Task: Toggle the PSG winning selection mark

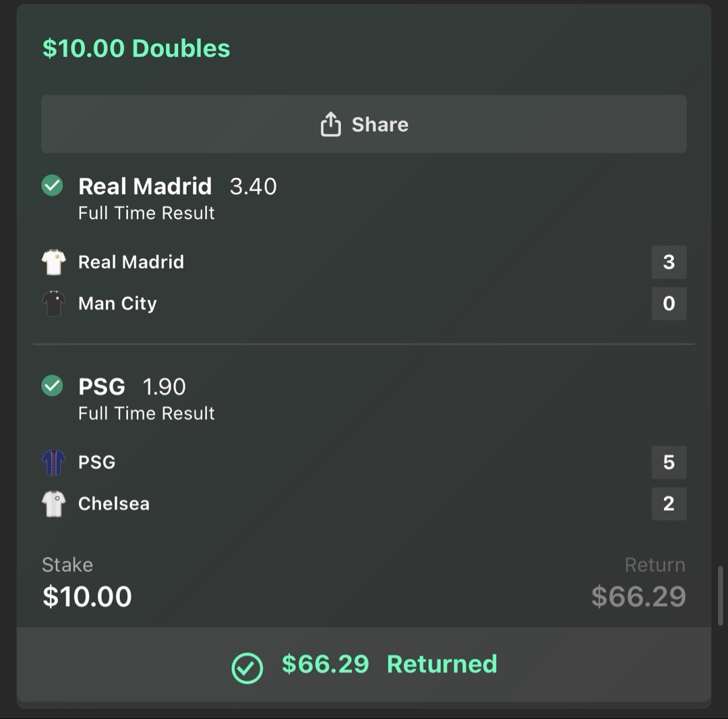Action: click(x=52, y=386)
